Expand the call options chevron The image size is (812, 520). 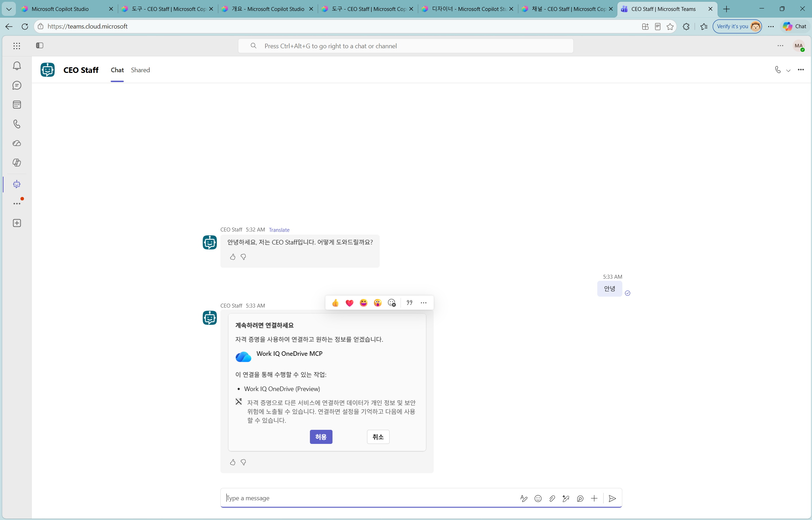coord(788,70)
